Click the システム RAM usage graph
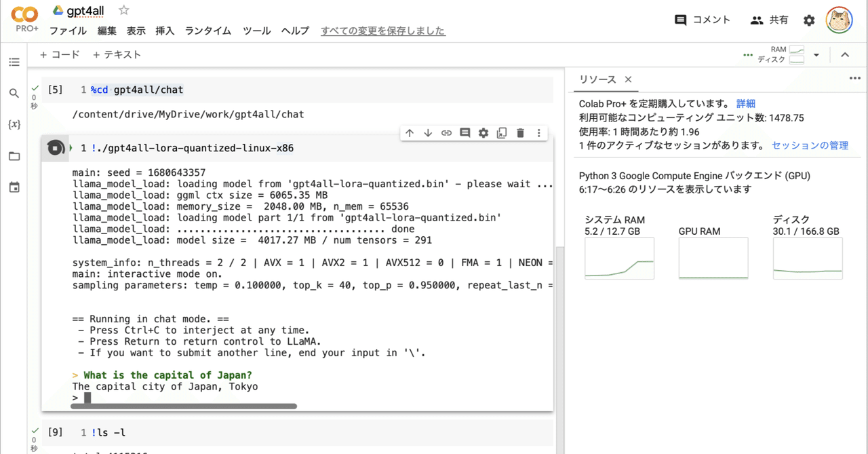Image resolution: width=868 pixels, height=454 pixels. 619,258
